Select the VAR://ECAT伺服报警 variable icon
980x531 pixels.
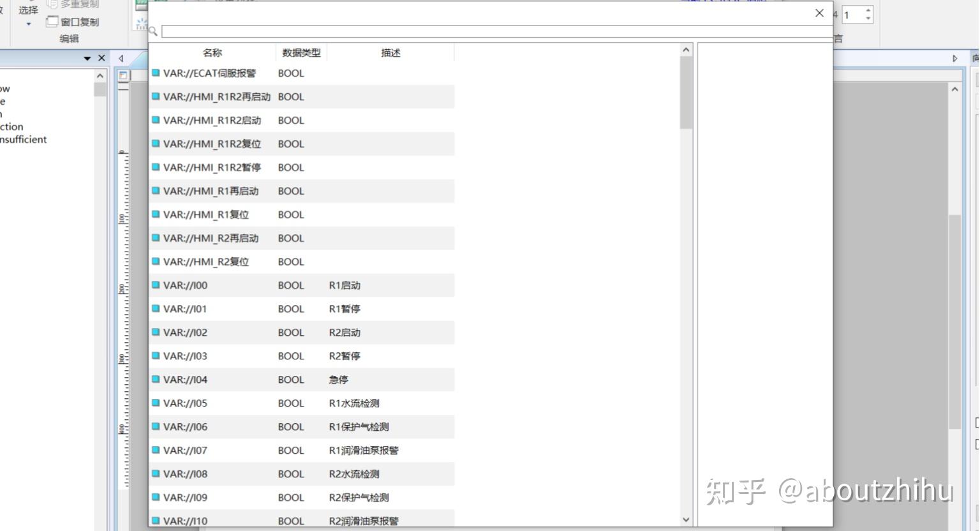[x=155, y=73]
